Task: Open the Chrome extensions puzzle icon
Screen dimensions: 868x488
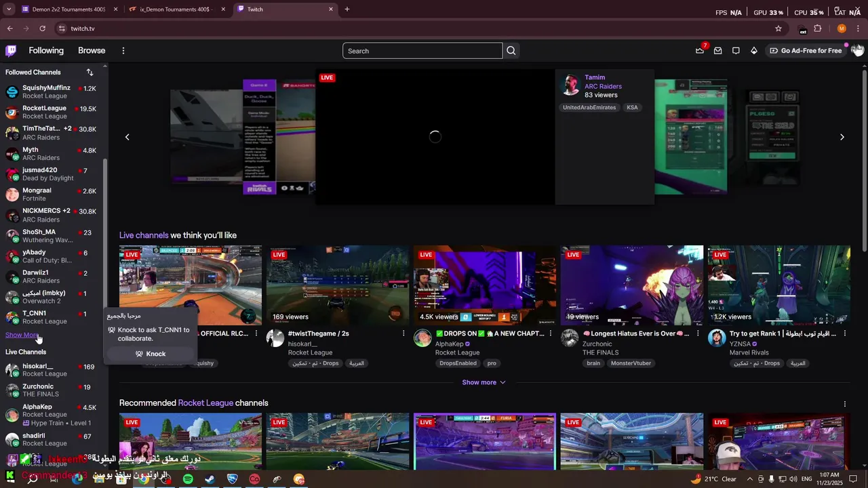Action: [x=818, y=28]
